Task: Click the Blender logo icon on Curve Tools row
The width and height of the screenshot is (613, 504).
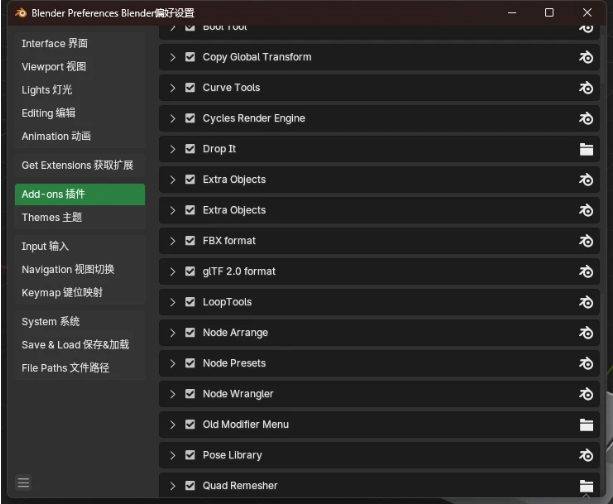Action: pos(586,88)
